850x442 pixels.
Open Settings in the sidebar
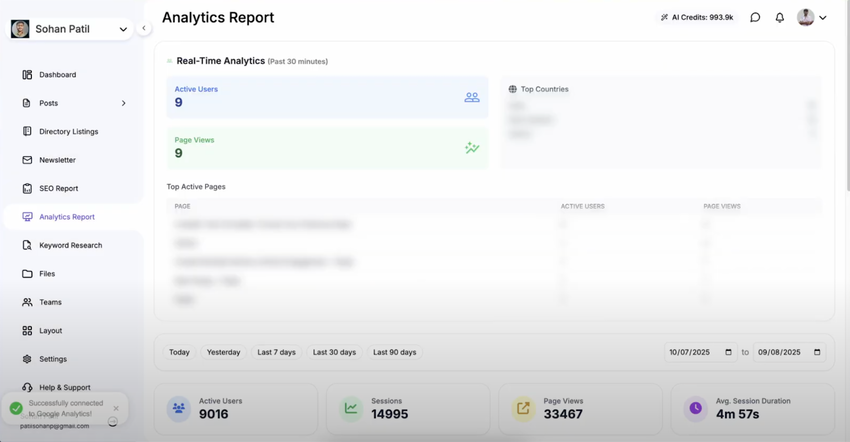pos(52,359)
